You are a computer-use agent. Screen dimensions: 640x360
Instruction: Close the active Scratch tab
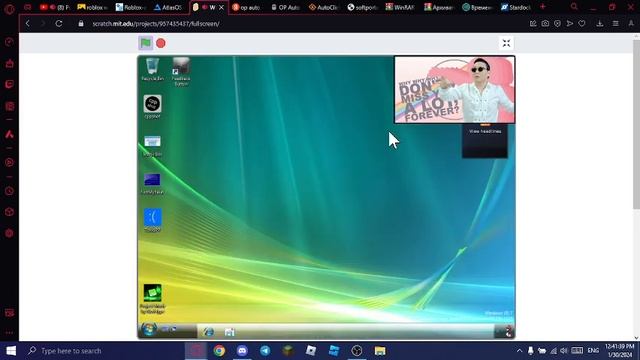(222, 7)
